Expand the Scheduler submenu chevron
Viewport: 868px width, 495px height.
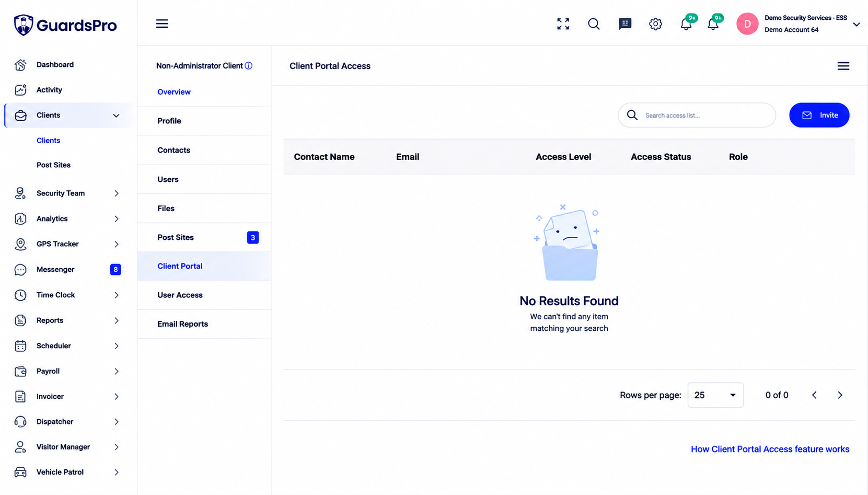117,346
